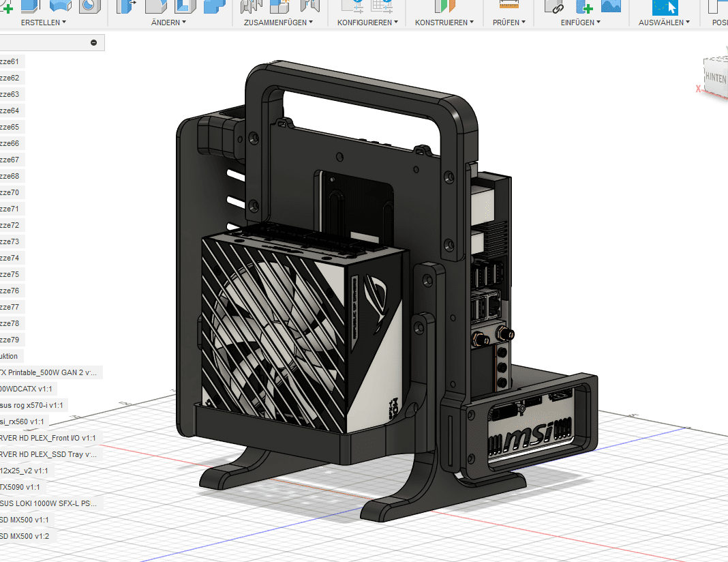Open the KONSTRUIEREN dropdown

(x=444, y=23)
